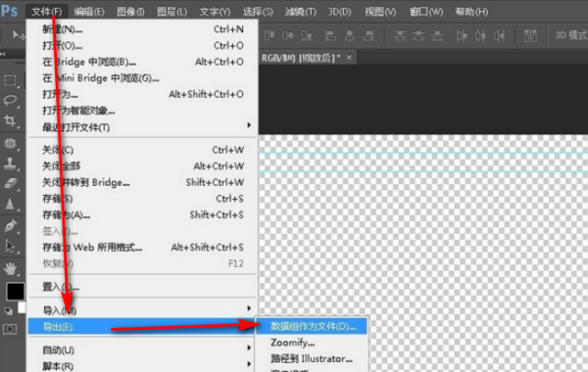This screenshot has height=372, width=588.
Task: Close the document tab with the x
Action: (x=349, y=58)
